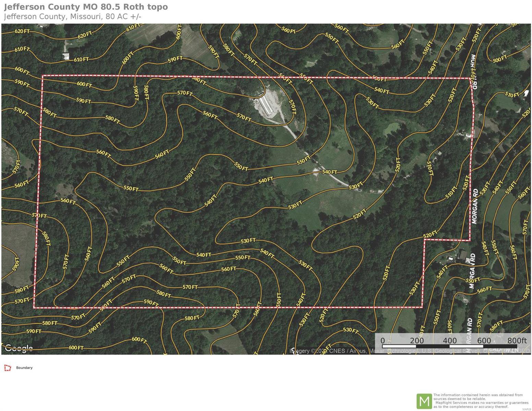
Task: Click the southwest corner of red boundary
Action: click(34, 308)
